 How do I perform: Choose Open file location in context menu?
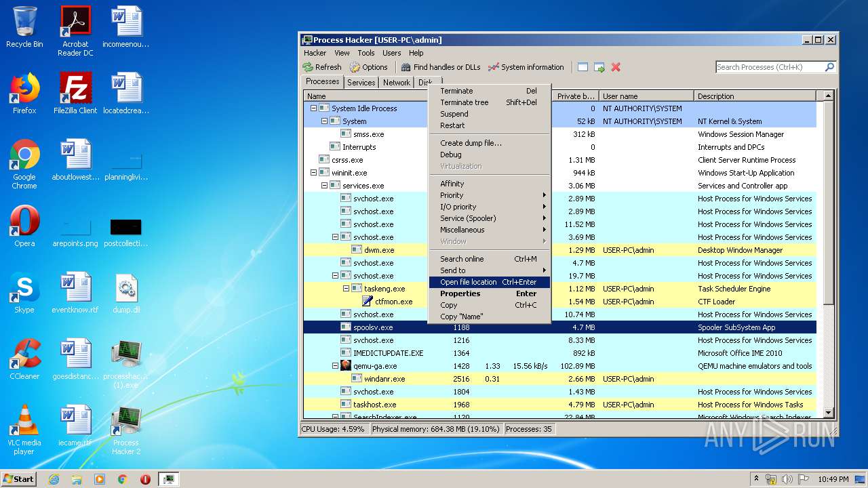(x=489, y=282)
